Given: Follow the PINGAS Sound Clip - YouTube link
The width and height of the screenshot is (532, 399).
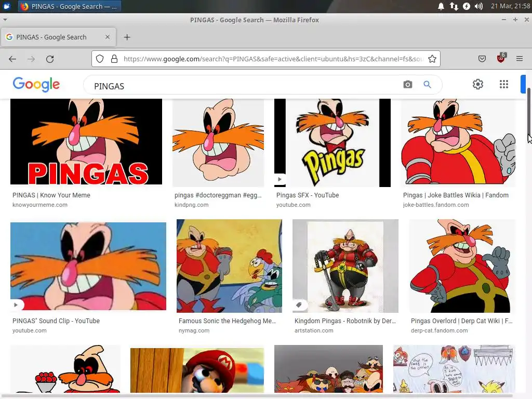Looking at the screenshot, I should coord(56,321).
